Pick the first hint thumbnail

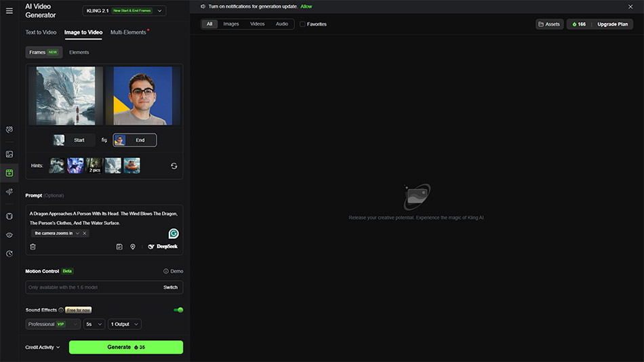(57, 165)
